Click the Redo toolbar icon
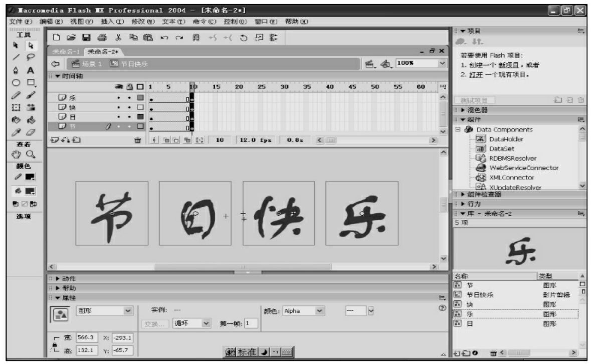 pyautogui.click(x=180, y=38)
